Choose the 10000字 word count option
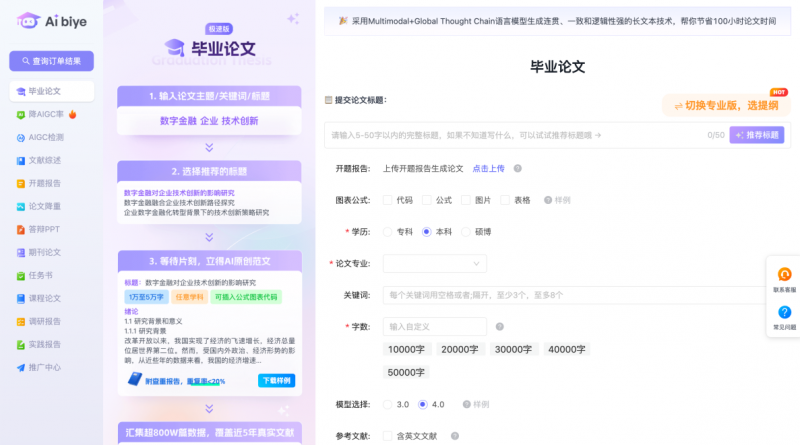800x445 pixels. 407,350
